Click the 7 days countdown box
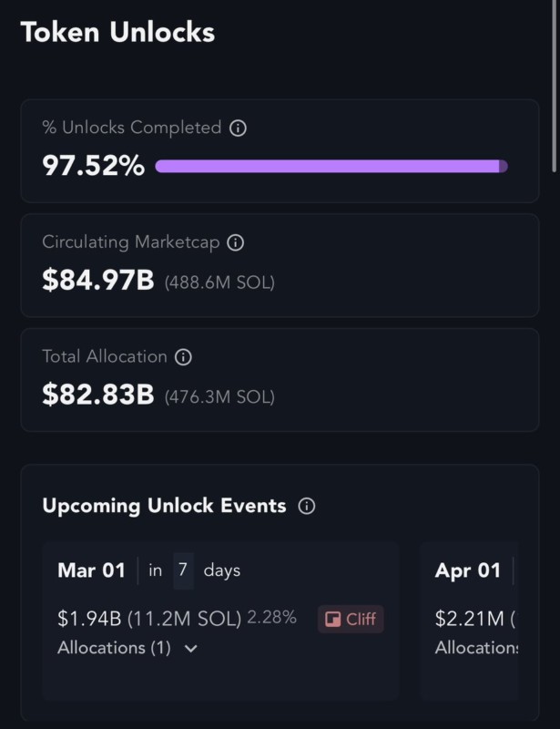560x729 pixels. coord(183,570)
